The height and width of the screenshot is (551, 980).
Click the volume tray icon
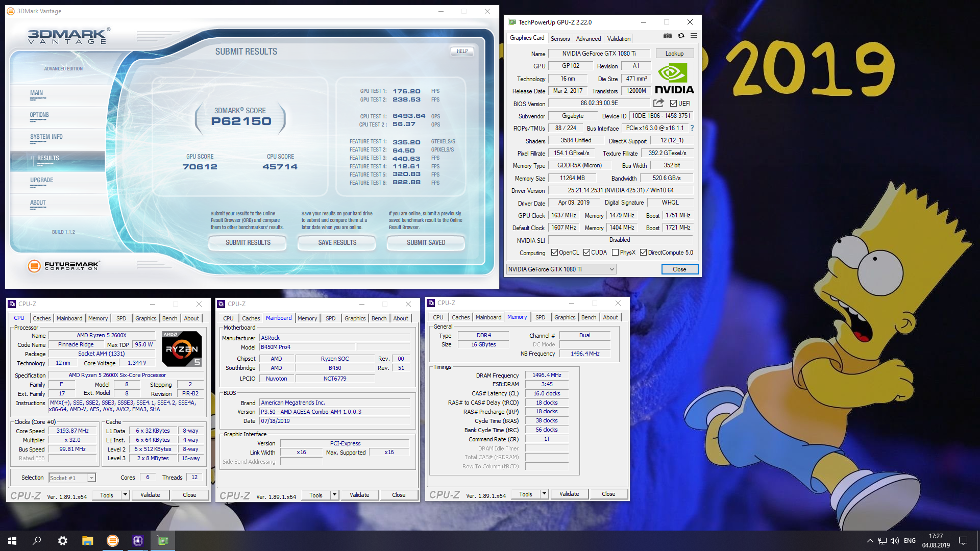coord(895,541)
